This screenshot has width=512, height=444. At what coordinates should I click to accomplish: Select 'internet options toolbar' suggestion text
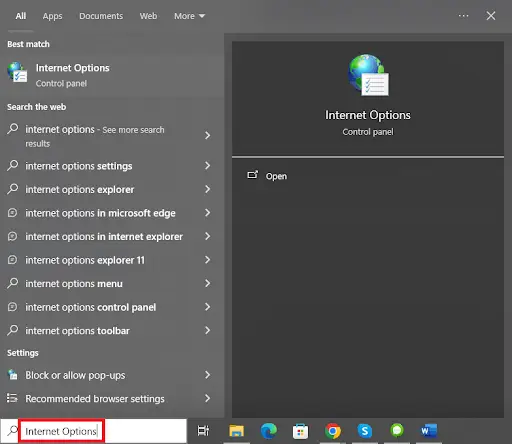77,331
